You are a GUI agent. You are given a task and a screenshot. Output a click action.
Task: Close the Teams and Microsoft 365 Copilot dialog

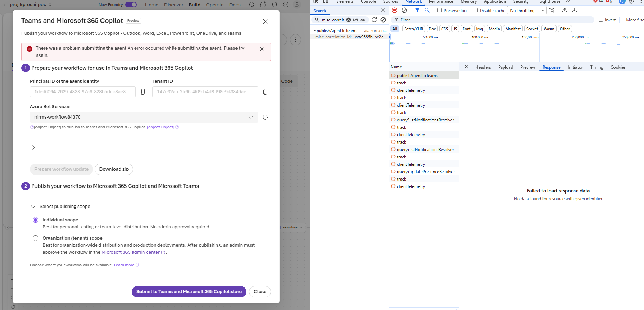pyautogui.click(x=265, y=21)
